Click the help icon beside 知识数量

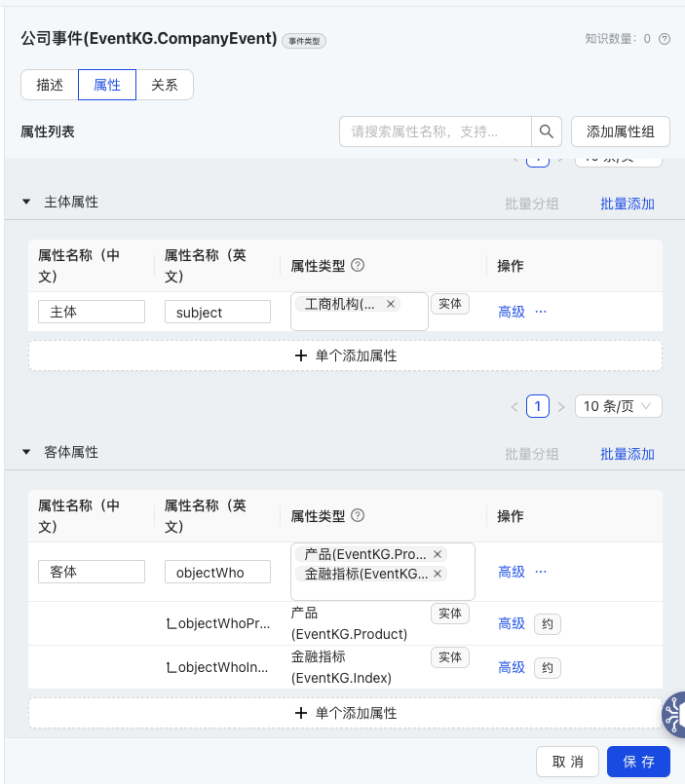665,39
